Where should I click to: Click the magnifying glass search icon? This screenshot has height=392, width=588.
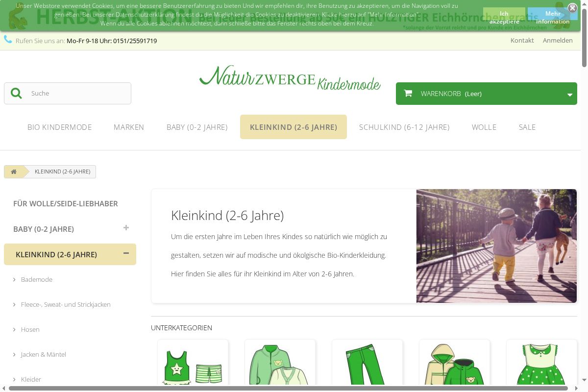(16, 93)
